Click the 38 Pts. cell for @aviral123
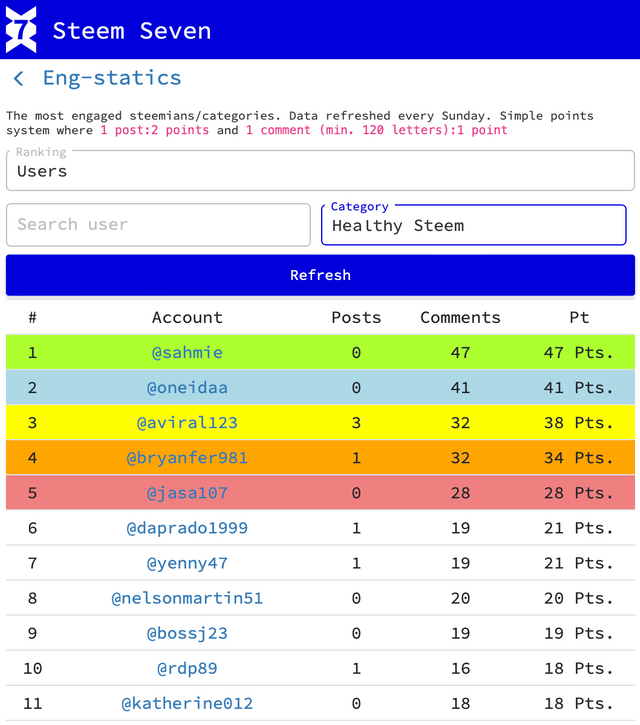 click(x=579, y=423)
